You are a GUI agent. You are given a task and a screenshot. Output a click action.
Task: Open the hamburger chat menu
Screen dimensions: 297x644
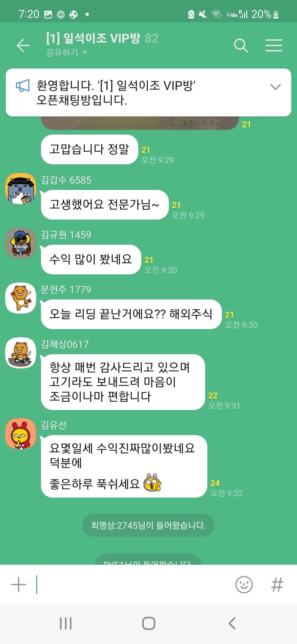274,45
